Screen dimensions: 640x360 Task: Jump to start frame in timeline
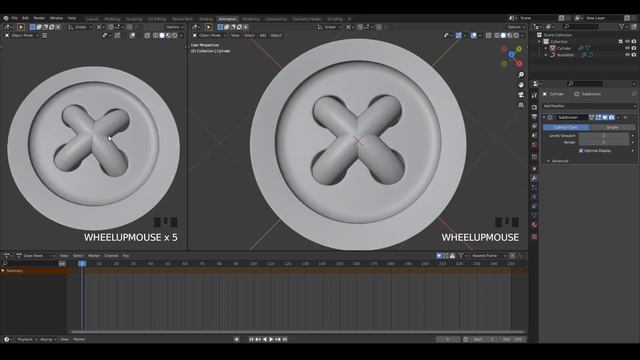pyautogui.click(x=251, y=339)
